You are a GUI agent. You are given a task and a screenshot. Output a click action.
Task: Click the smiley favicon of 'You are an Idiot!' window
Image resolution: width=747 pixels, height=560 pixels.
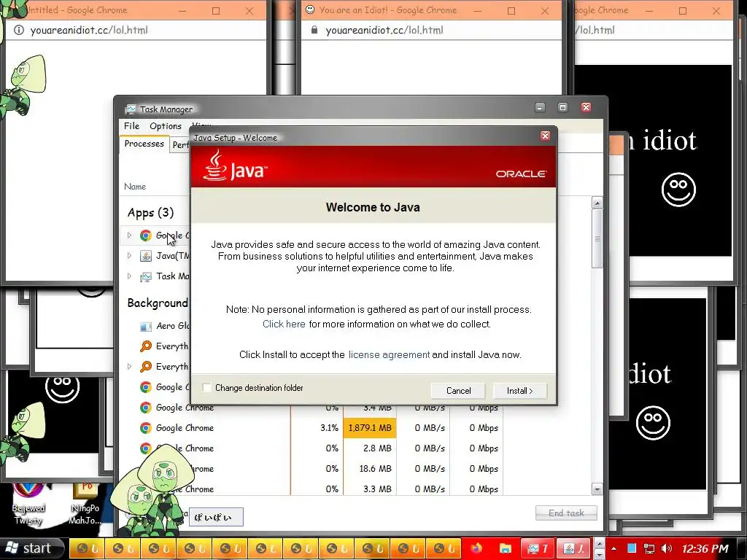310,9
